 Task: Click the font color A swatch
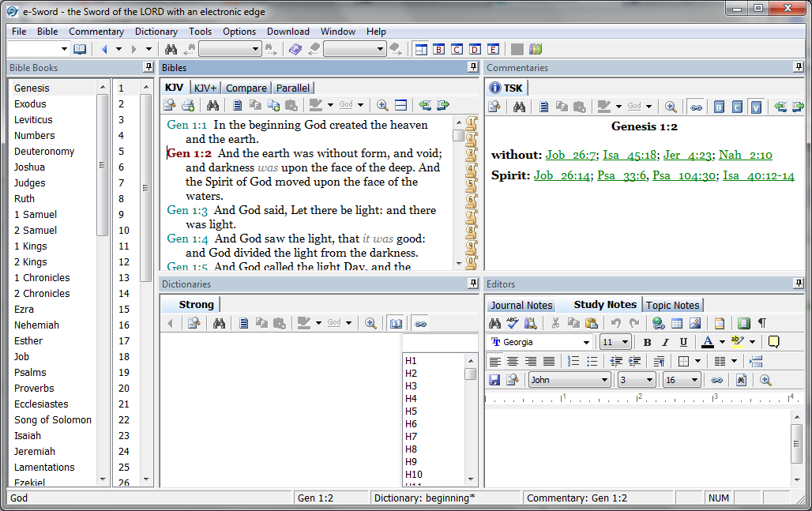click(708, 342)
